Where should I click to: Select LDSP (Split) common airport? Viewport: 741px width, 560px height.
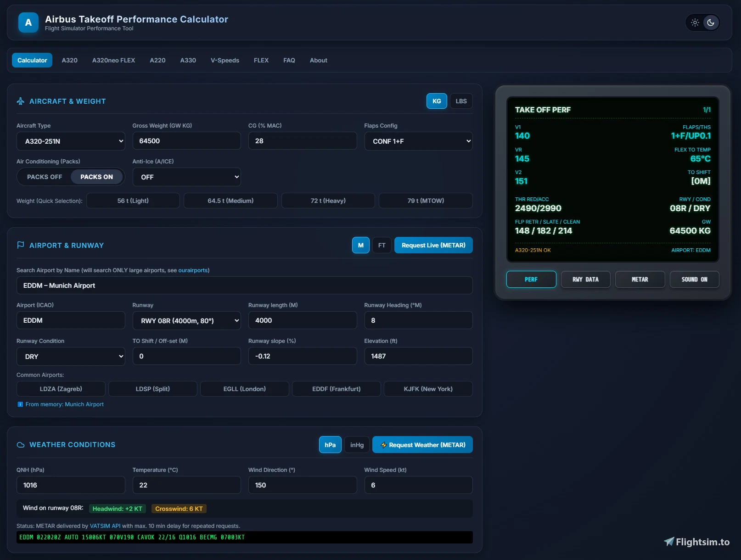(153, 389)
